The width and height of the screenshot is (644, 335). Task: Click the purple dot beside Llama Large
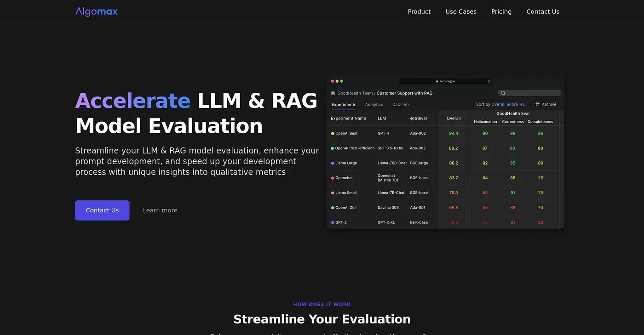333,163
